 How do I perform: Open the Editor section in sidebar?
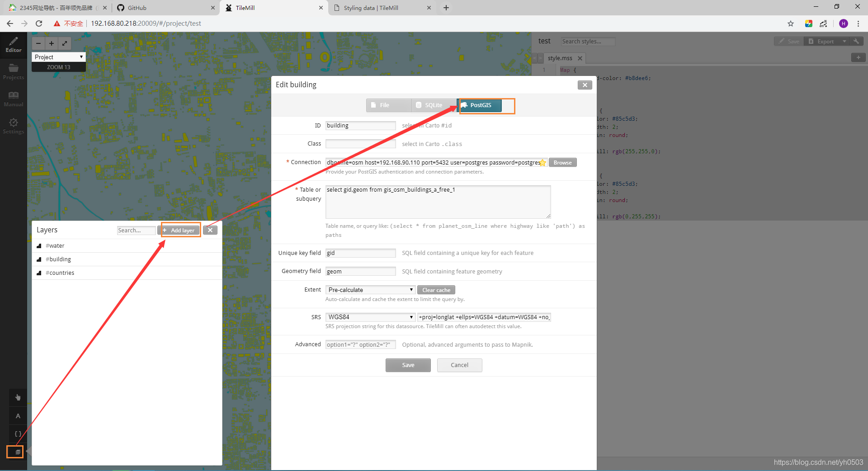click(14, 45)
